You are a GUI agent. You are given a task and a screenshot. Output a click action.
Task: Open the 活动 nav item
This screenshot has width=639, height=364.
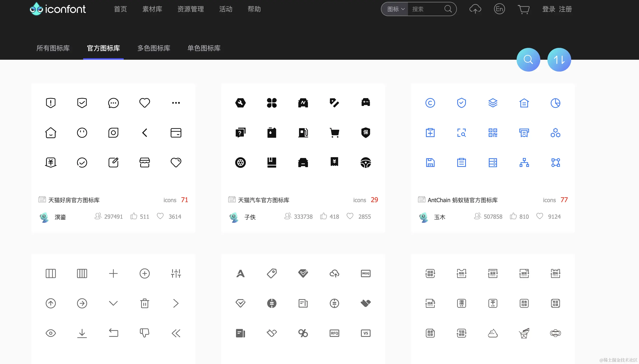click(226, 9)
